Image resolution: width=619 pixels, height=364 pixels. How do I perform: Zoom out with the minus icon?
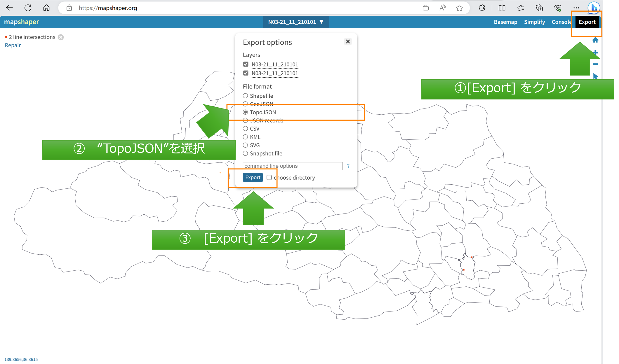[595, 64]
